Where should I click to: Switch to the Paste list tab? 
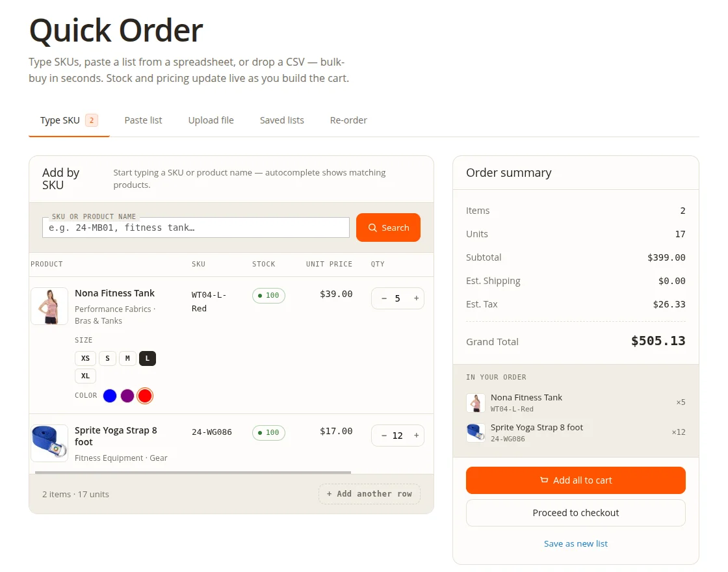tap(143, 120)
